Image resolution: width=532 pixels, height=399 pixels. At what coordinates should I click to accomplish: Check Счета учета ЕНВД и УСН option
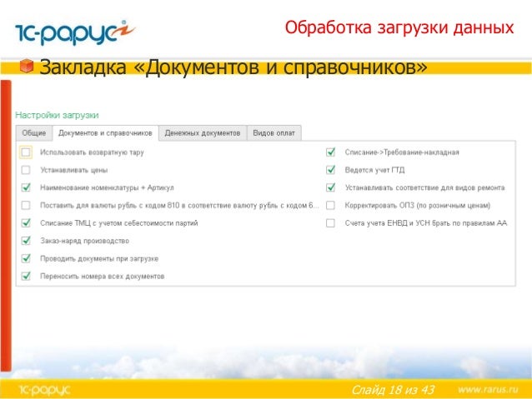click(330, 222)
